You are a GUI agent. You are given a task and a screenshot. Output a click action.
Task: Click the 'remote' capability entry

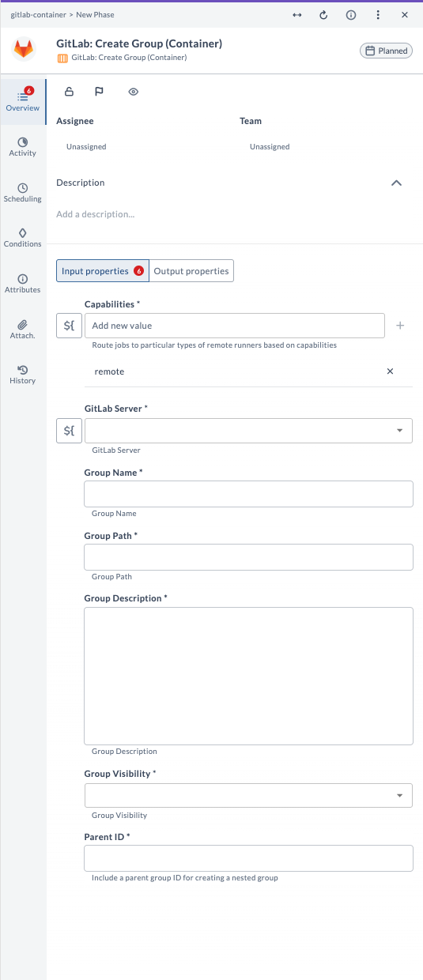[109, 371]
